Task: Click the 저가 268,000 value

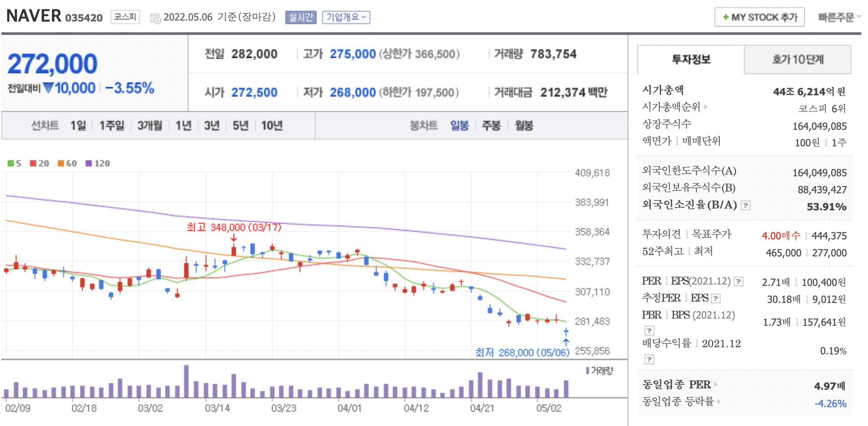Action: [353, 93]
